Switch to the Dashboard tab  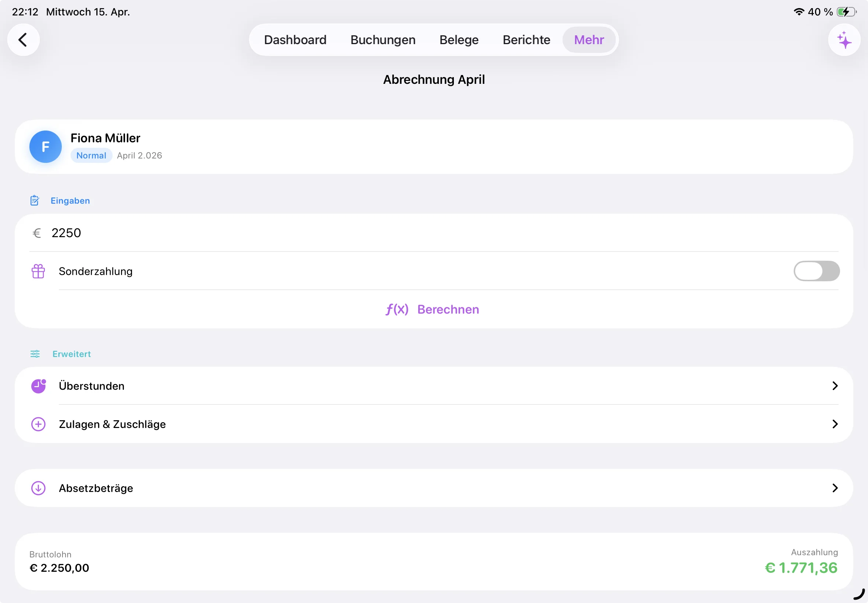[x=295, y=40]
